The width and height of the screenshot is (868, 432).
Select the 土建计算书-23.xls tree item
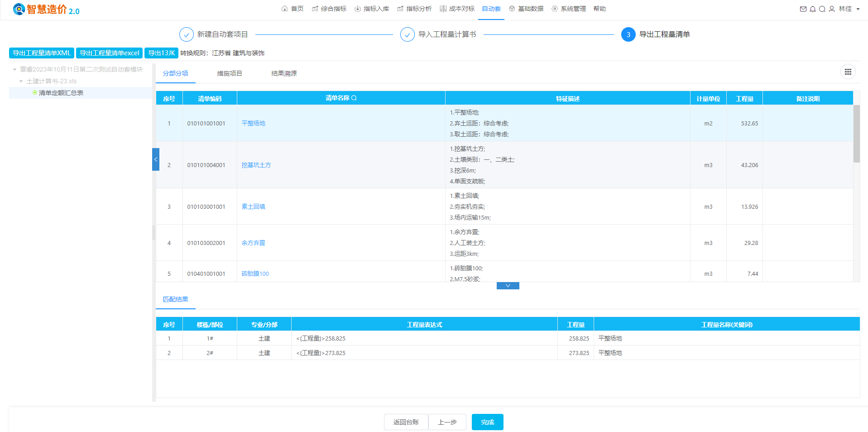[x=52, y=81]
